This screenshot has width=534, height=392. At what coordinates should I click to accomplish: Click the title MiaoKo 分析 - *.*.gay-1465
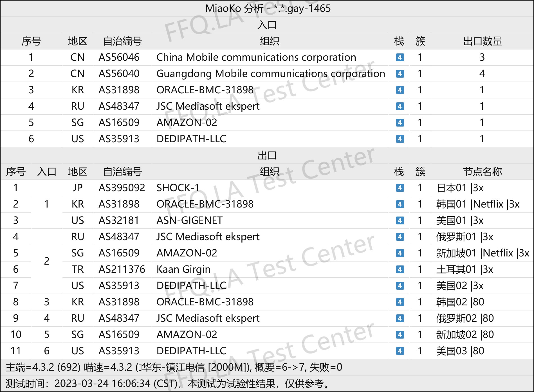pyautogui.click(x=268, y=8)
